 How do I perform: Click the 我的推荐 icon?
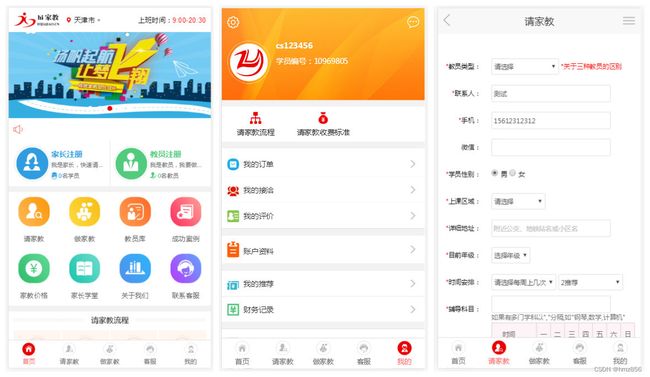[233, 285]
